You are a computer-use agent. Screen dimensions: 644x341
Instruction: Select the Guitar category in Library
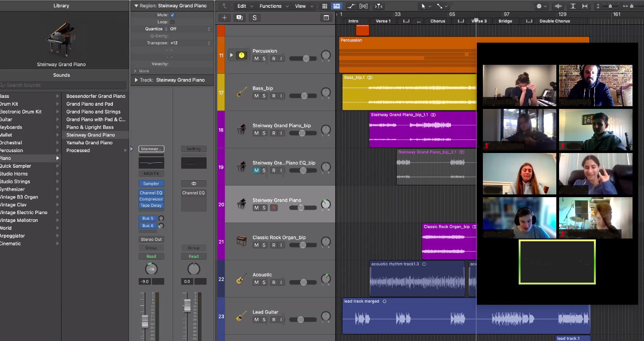tap(30, 119)
